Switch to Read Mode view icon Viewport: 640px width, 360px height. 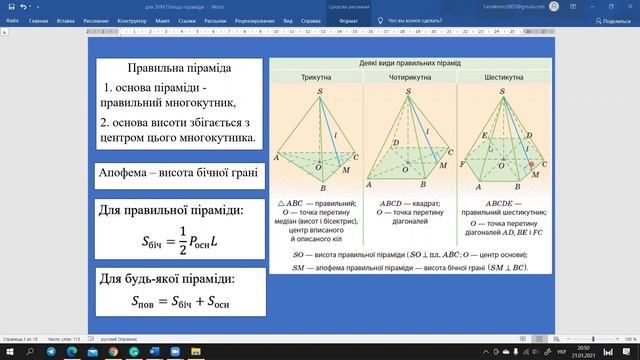tap(523, 339)
